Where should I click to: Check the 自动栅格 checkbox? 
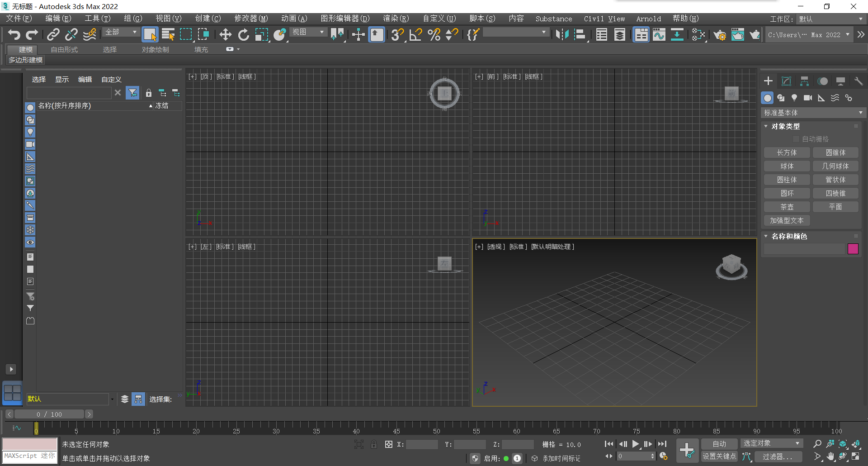[x=796, y=139]
